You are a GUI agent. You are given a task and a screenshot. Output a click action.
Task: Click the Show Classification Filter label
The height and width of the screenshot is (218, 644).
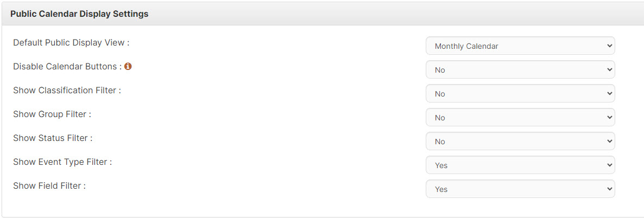click(x=67, y=91)
